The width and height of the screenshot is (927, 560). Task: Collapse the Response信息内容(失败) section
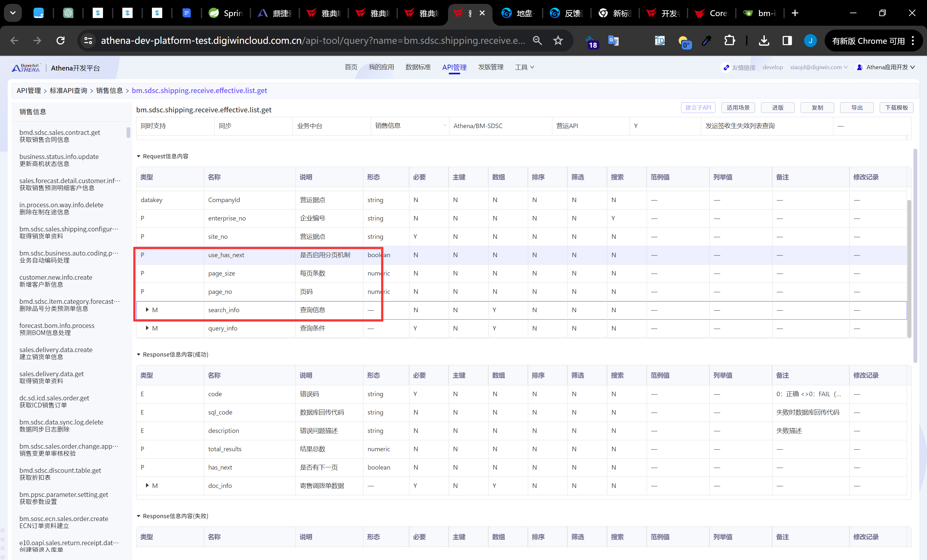pyautogui.click(x=138, y=516)
